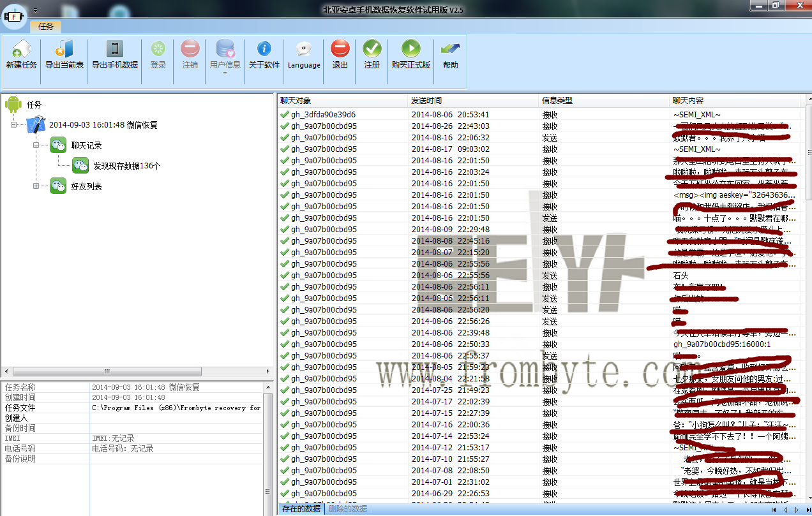Click the greyed 注销 logout icon

click(x=190, y=49)
